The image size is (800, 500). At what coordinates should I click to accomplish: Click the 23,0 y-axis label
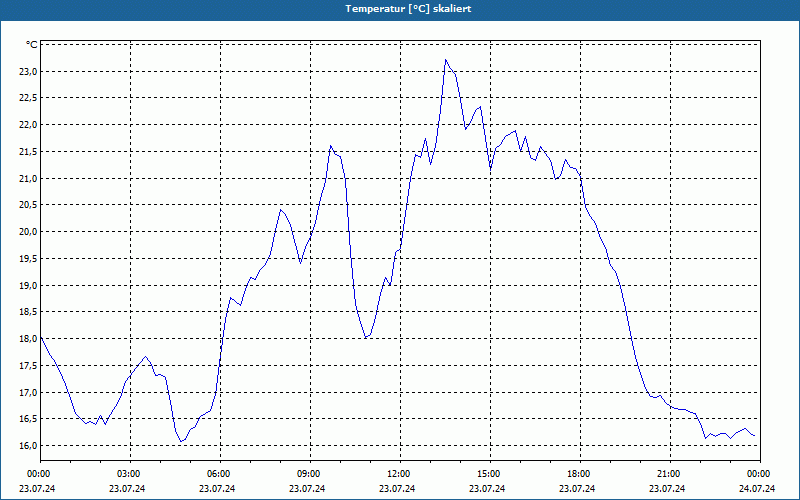tap(29, 71)
